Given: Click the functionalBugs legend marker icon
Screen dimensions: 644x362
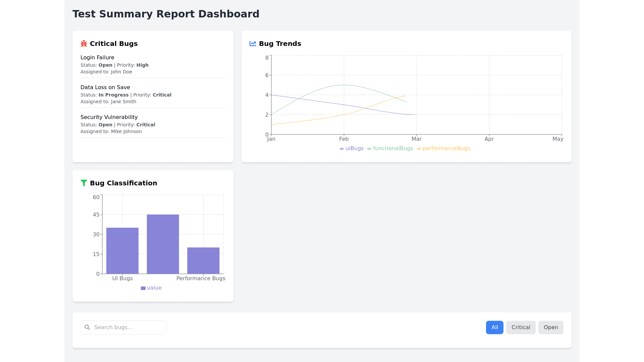Looking at the screenshot, I should coord(369,149).
